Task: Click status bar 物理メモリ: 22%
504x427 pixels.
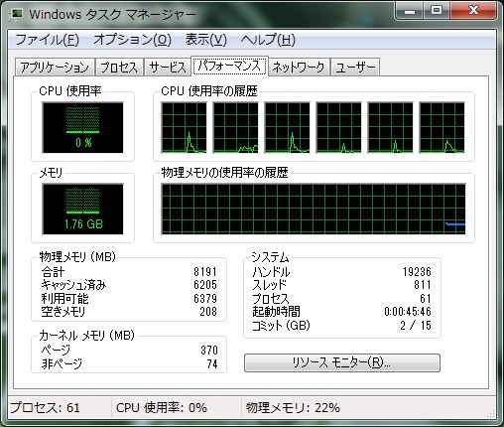Action: 293,408
